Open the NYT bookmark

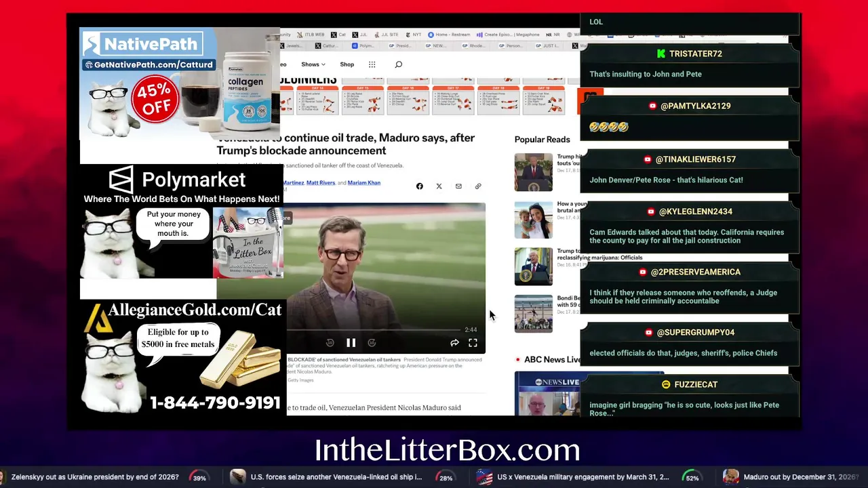point(412,35)
